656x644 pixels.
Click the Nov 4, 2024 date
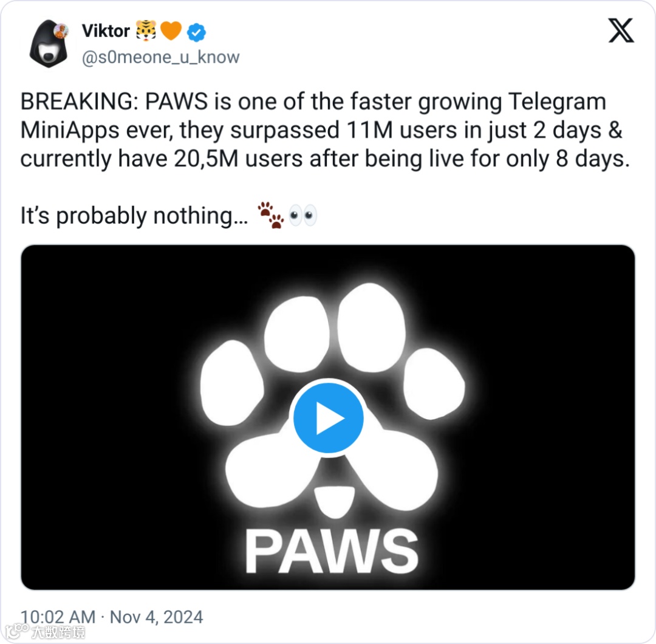(x=156, y=617)
